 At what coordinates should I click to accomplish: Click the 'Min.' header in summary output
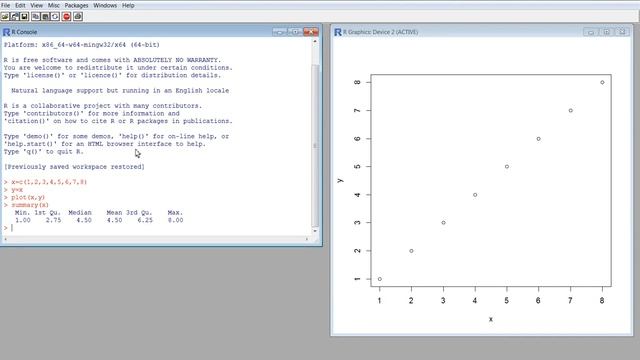tap(22, 213)
